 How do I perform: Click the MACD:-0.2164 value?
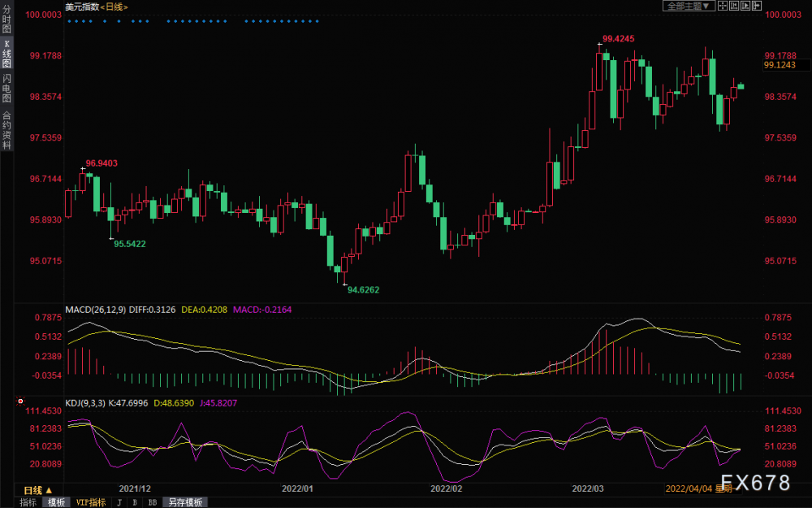click(x=262, y=310)
